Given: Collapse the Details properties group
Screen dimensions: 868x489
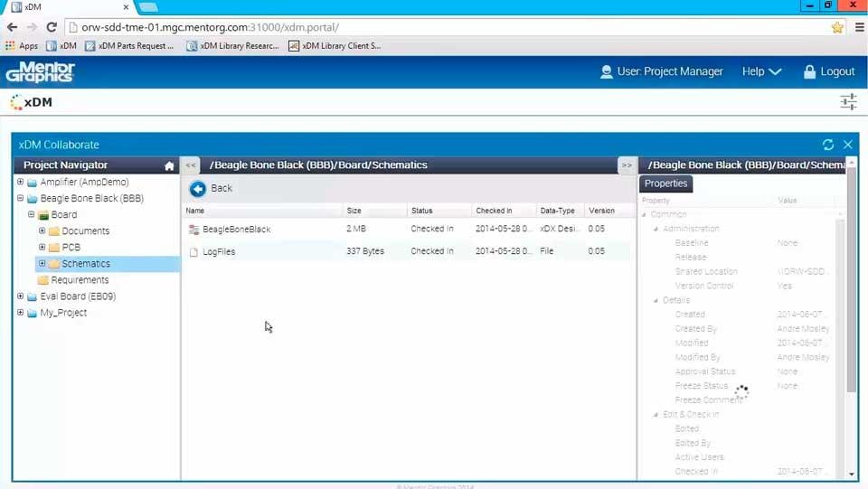Looking at the screenshot, I should pos(656,300).
